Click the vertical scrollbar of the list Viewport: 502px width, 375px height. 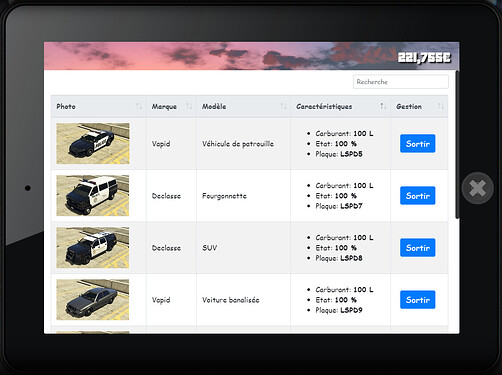(x=457, y=144)
